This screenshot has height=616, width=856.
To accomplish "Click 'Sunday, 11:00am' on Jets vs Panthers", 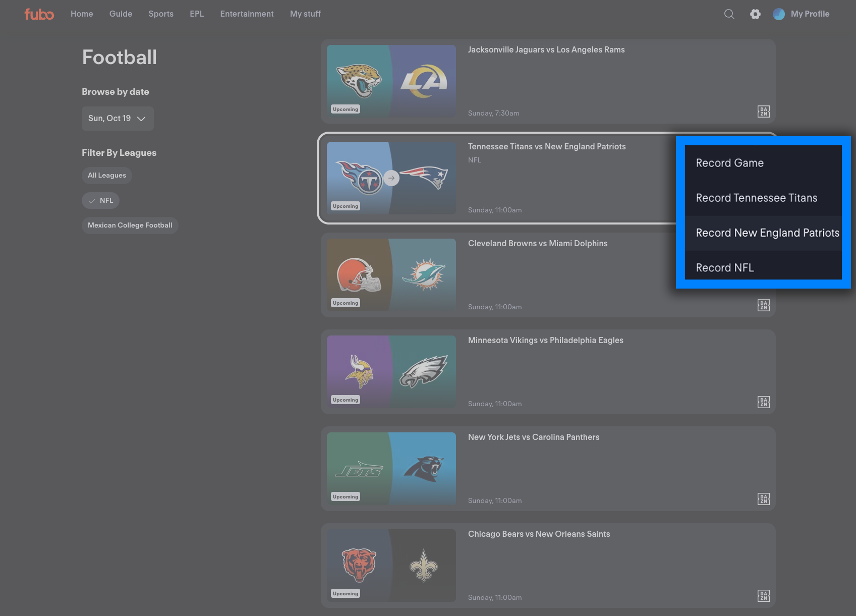I will click(x=495, y=500).
